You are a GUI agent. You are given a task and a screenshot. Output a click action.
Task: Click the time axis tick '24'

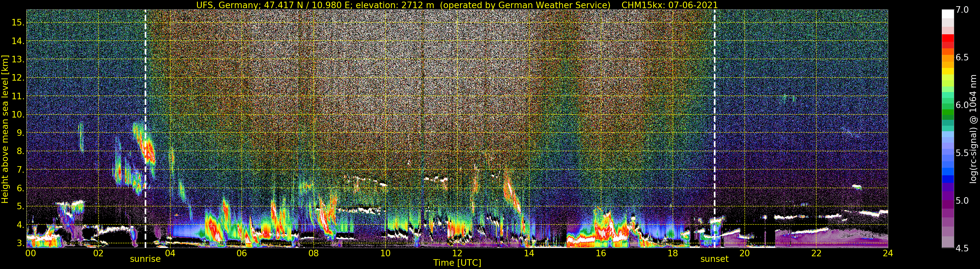point(888,254)
